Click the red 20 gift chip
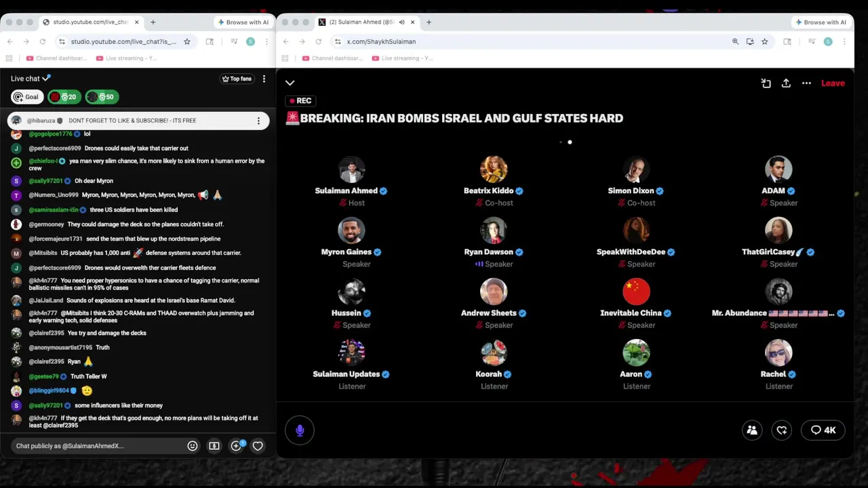Viewport: 868px width, 488px height. [x=64, y=97]
